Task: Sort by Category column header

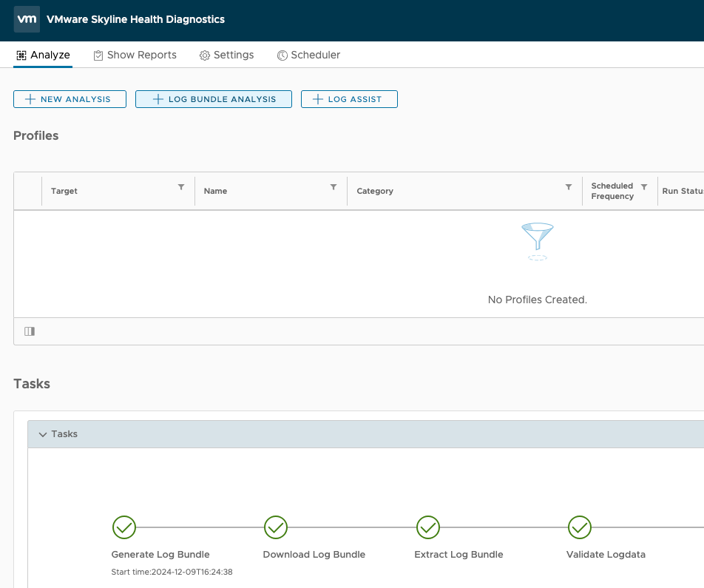Action: [x=375, y=191]
